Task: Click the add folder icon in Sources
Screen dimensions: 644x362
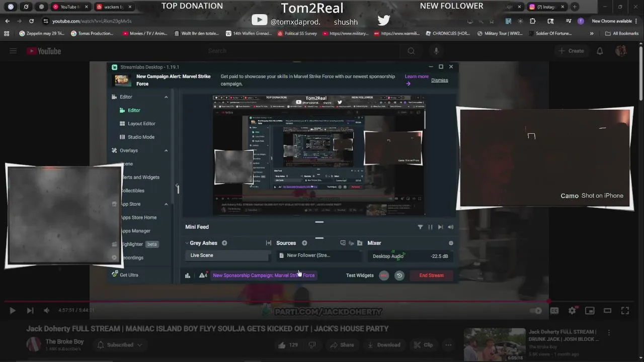Action: [x=360, y=243]
